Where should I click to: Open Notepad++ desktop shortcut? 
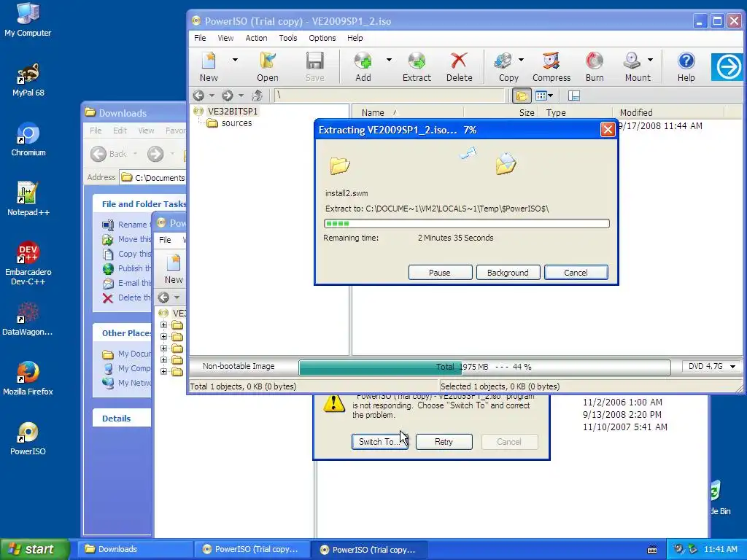(28, 199)
